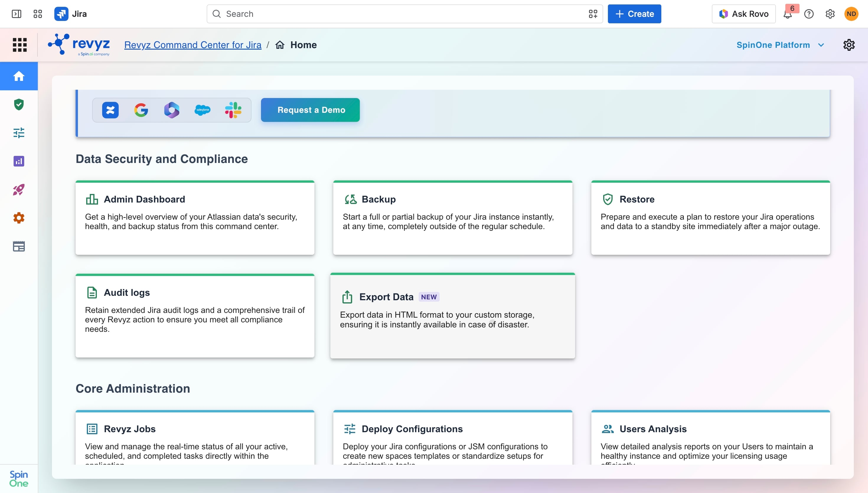This screenshot has height=493, width=868.
Task: Click the revyz company logo
Action: pos(79,45)
